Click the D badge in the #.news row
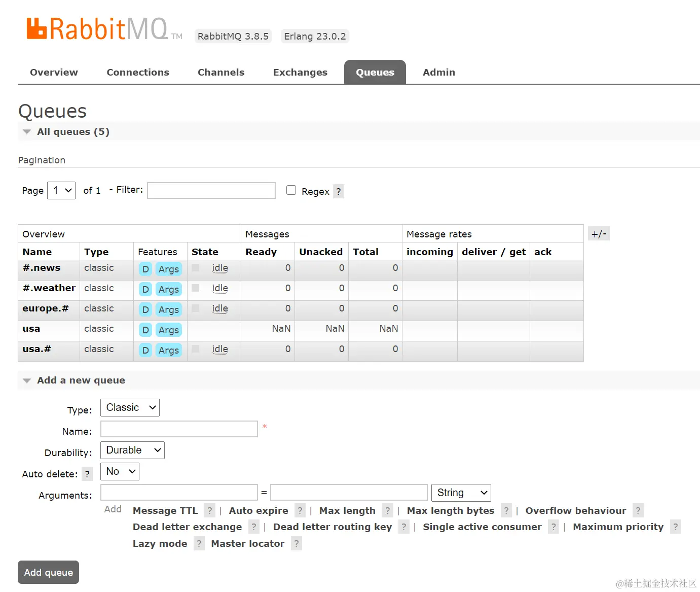 145,269
